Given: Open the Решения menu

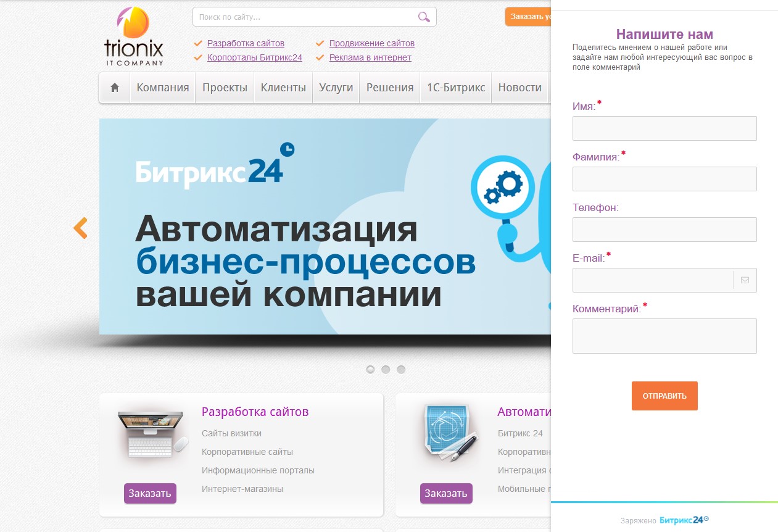Looking at the screenshot, I should [390, 88].
